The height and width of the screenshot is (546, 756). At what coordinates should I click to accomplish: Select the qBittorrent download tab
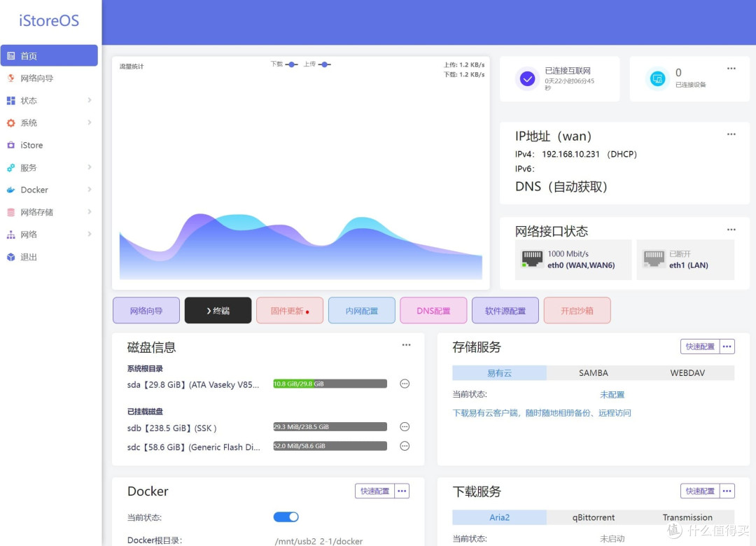pyautogui.click(x=593, y=517)
